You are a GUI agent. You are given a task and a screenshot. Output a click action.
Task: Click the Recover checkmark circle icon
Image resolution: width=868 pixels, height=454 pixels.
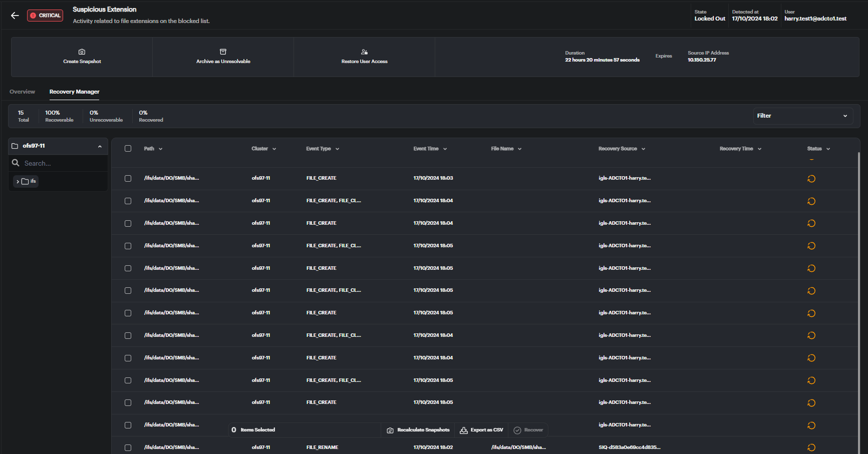tap(517, 430)
